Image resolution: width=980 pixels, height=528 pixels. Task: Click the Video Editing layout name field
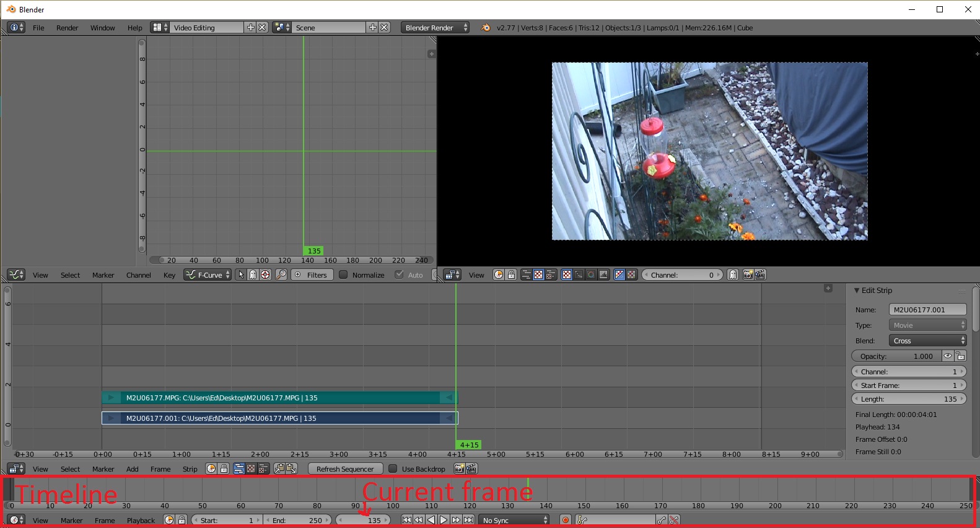click(206, 27)
